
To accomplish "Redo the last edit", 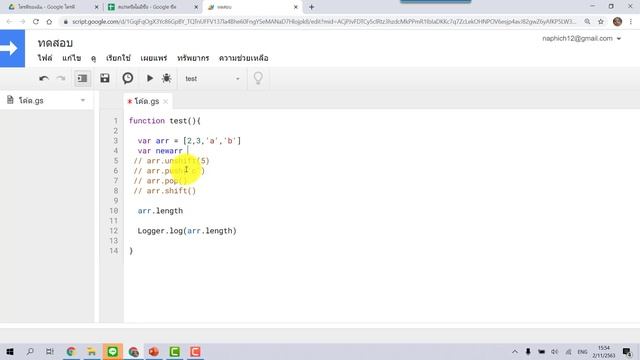I will pyautogui.click(x=61, y=78).
